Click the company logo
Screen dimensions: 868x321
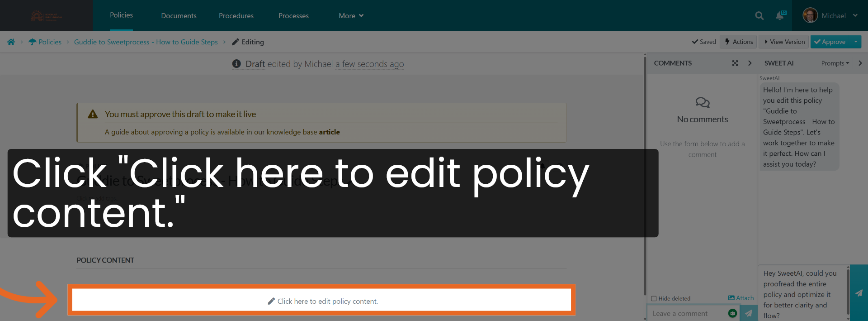(46, 16)
